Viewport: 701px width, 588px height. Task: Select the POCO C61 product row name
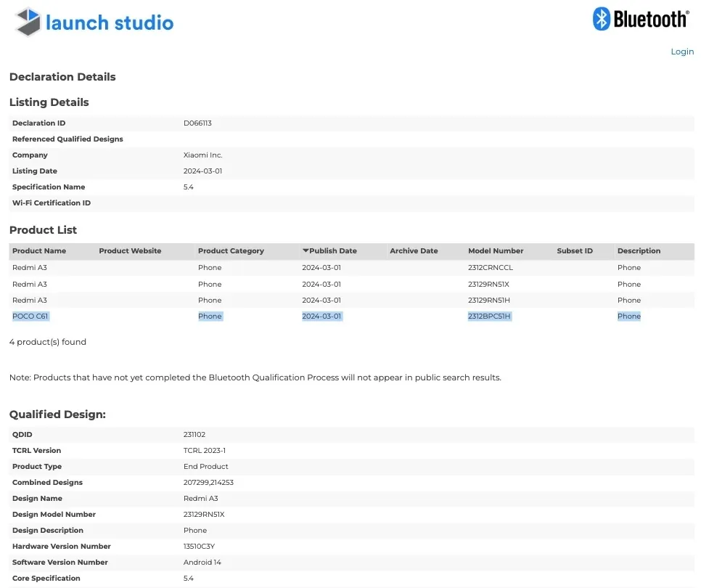[30, 316]
